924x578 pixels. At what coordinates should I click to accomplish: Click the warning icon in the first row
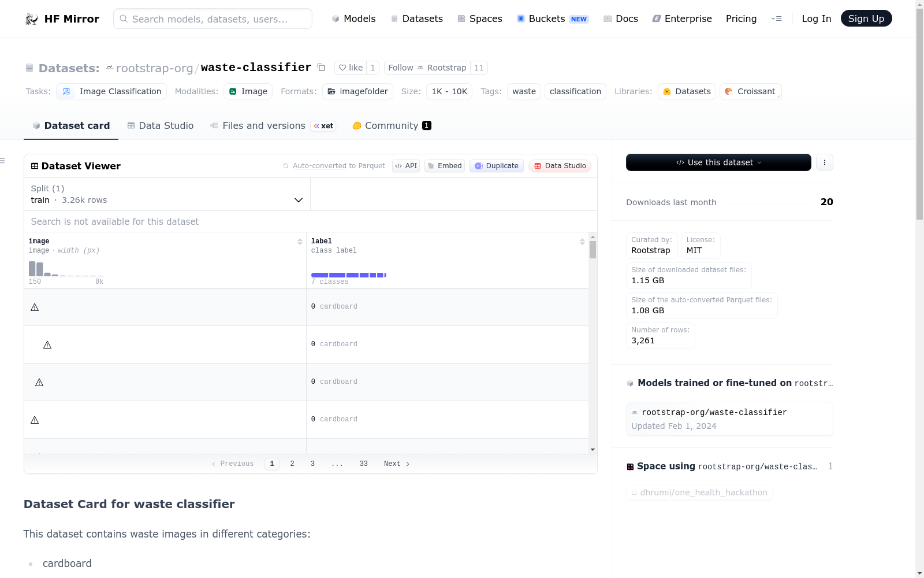pyautogui.click(x=35, y=307)
